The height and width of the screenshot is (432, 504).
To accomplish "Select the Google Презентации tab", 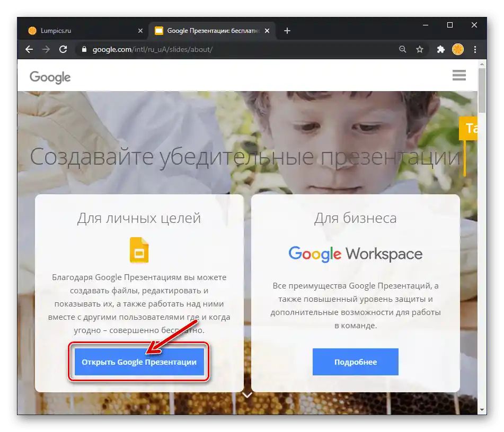I will click(x=212, y=31).
